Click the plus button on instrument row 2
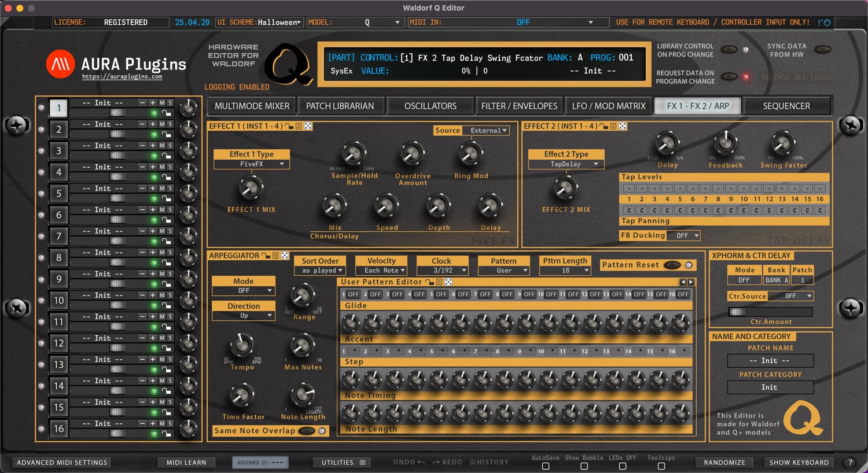The height and width of the screenshot is (473, 868). pyautogui.click(x=153, y=124)
